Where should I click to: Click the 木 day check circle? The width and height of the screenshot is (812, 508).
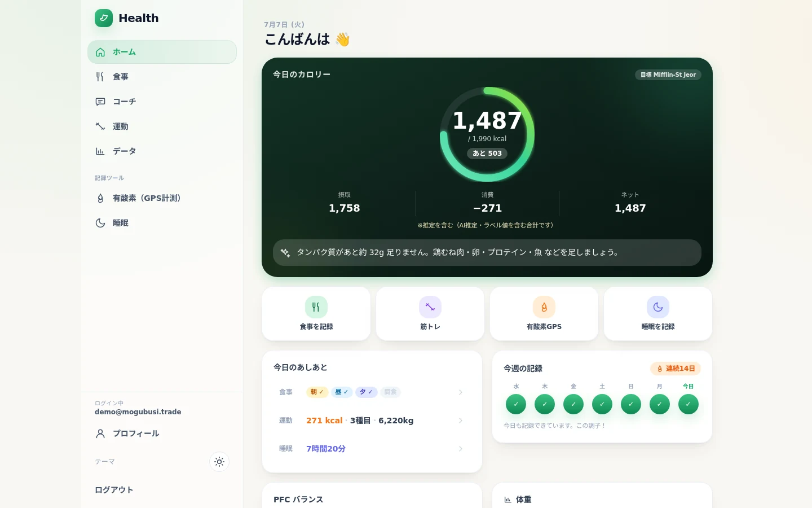[x=545, y=404]
